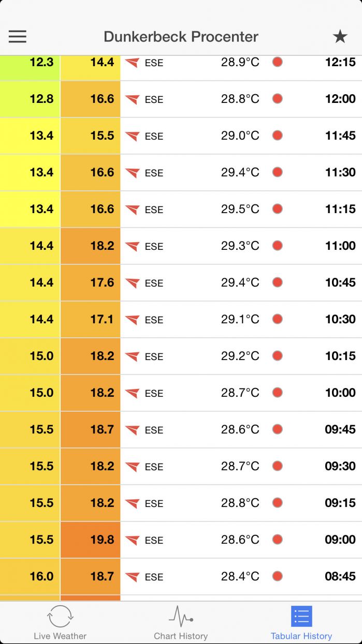Tap red status dot in 09:00 row
The width and height of the screenshot is (362, 644).
coord(278,539)
